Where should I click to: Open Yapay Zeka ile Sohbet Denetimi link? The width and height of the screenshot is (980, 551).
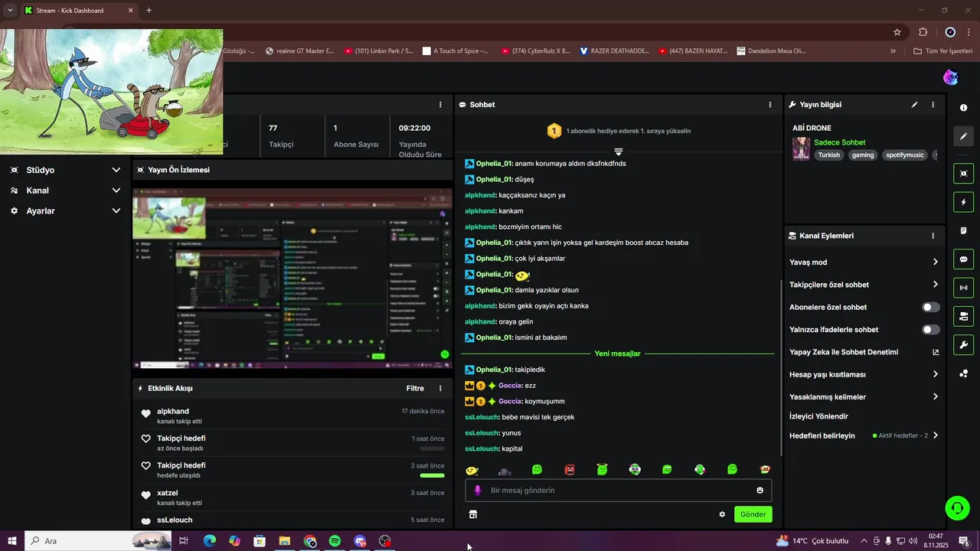click(x=864, y=352)
